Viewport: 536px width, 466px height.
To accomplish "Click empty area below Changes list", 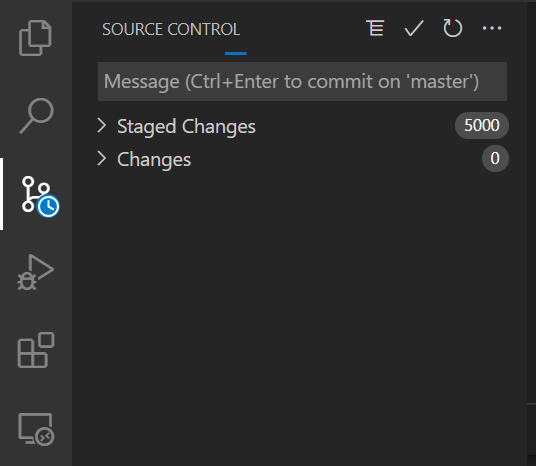I will [301, 308].
